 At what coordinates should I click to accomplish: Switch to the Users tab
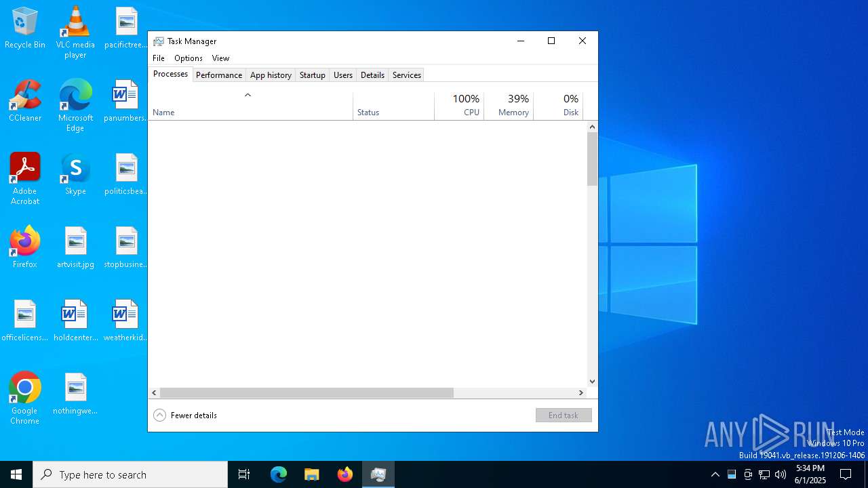(343, 75)
